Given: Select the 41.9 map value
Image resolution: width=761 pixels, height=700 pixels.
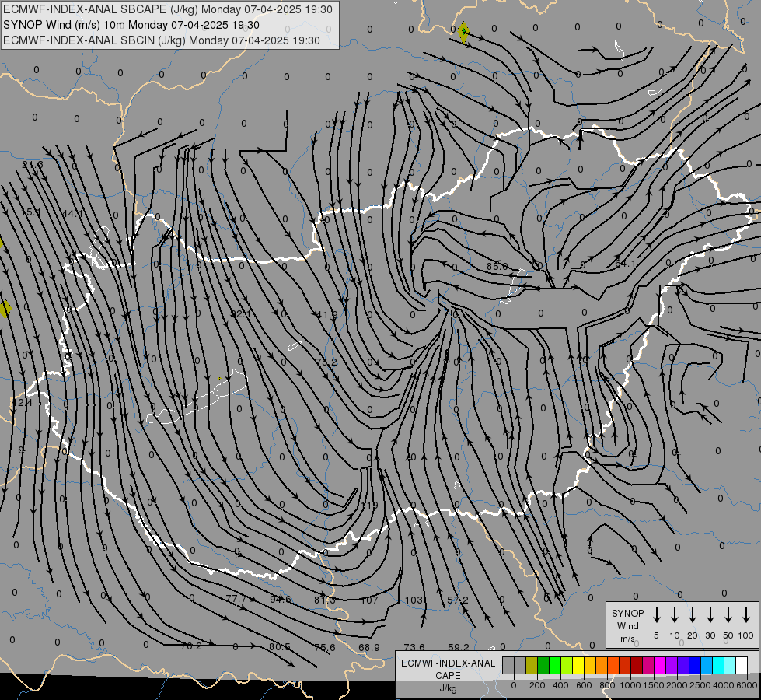Looking at the screenshot, I should [326, 315].
